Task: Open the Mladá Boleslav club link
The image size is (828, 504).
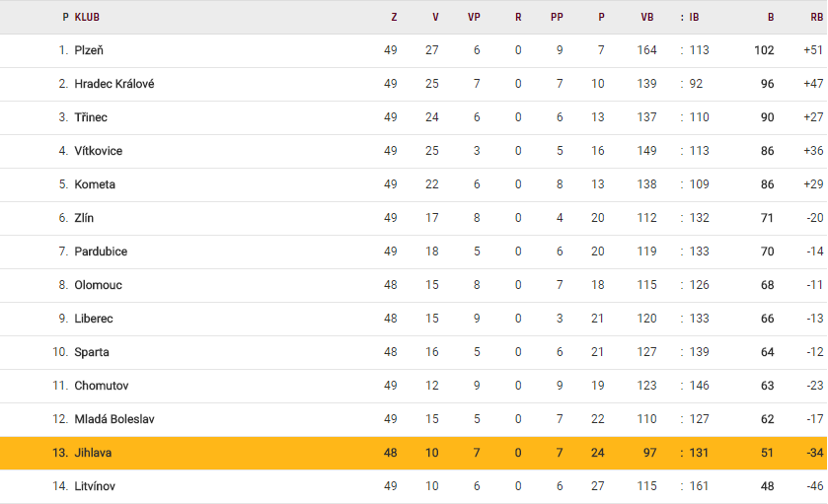Action: coord(113,419)
